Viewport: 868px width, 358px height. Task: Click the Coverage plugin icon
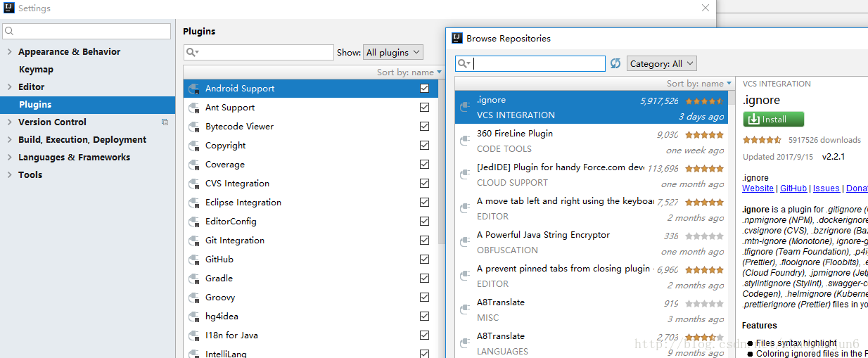(194, 165)
